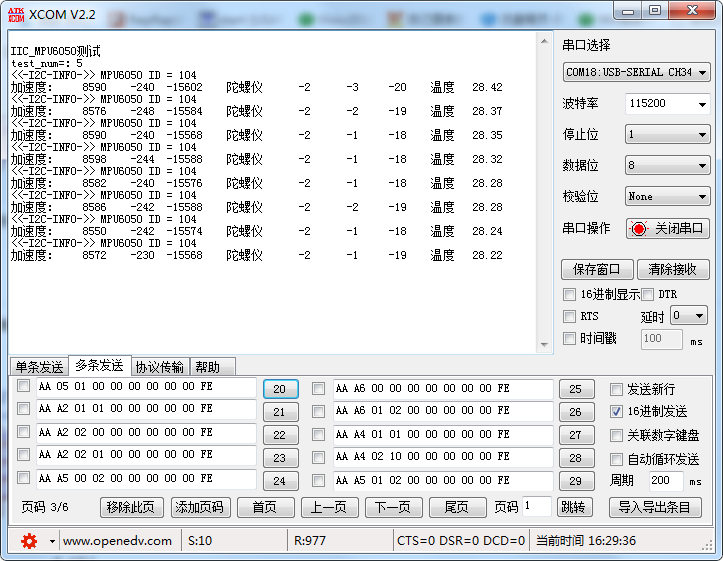Toggle the RTS checkbox
The width and height of the screenshot is (723, 561).
(569, 316)
